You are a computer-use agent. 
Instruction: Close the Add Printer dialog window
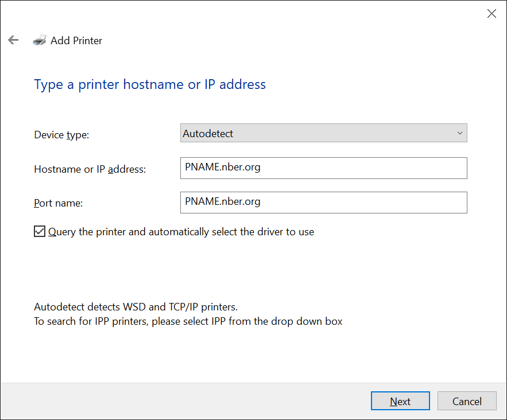click(x=491, y=14)
